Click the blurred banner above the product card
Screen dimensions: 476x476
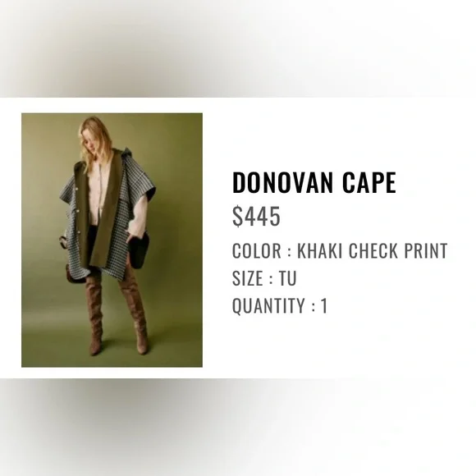(x=238, y=48)
